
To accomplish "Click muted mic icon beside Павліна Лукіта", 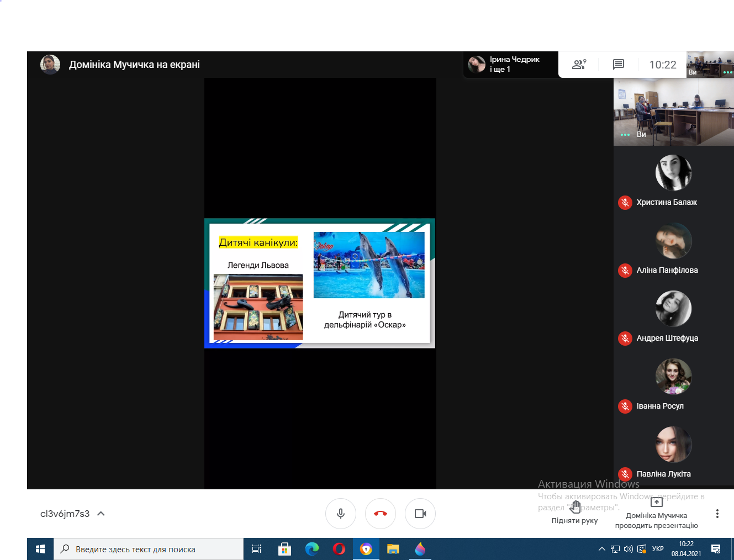I will [625, 474].
